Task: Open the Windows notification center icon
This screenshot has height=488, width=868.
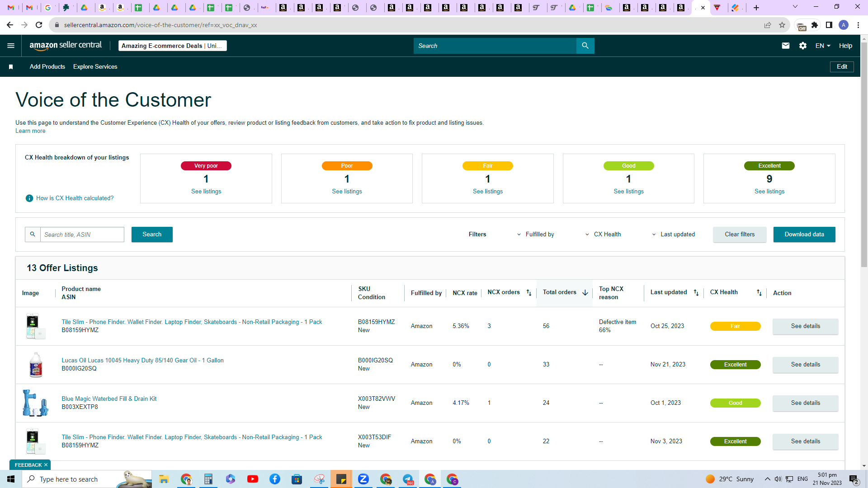Action: (854, 479)
